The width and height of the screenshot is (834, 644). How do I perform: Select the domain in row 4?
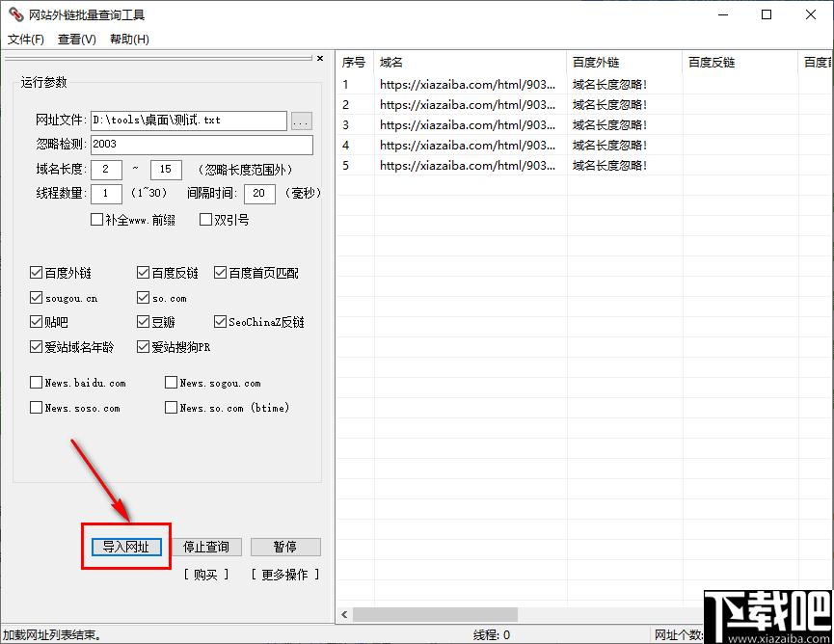point(468,146)
